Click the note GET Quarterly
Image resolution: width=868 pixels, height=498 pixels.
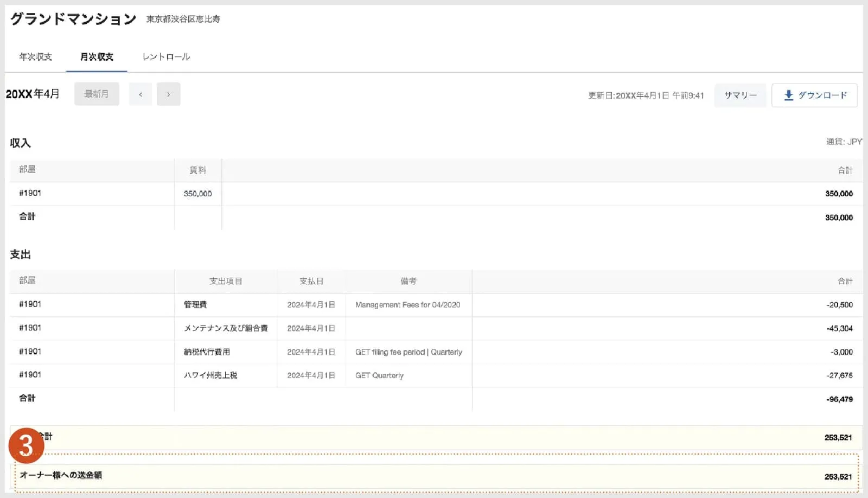click(380, 375)
